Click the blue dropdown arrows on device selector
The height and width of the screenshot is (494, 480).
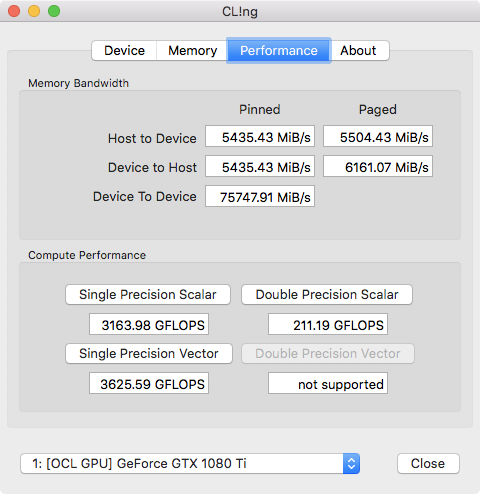click(x=351, y=463)
